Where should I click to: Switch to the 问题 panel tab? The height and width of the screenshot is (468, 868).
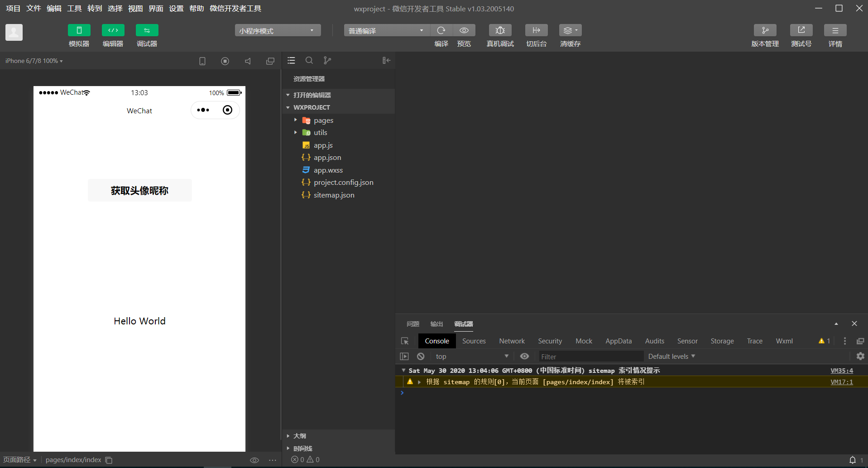tap(413, 324)
